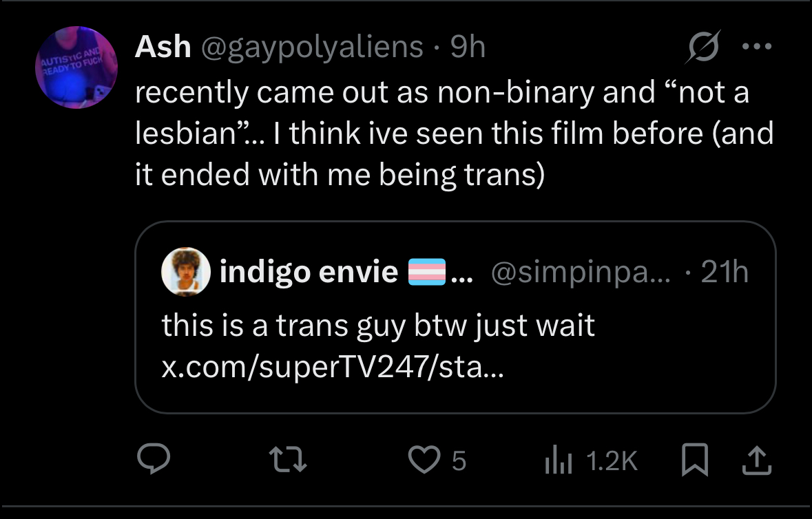The height and width of the screenshot is (519, 812).
Task: Click the 9h timestamp
Action: pos(468,47)
